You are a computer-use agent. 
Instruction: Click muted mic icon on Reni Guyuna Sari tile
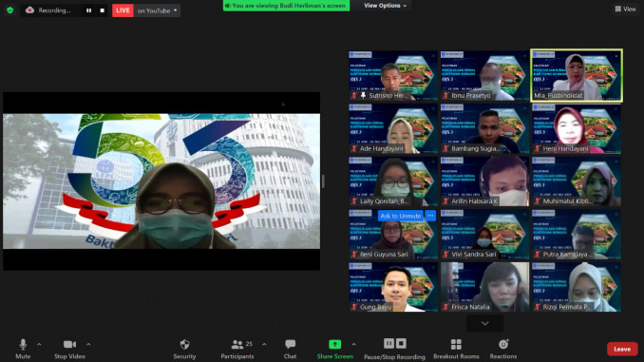(354, 254)
